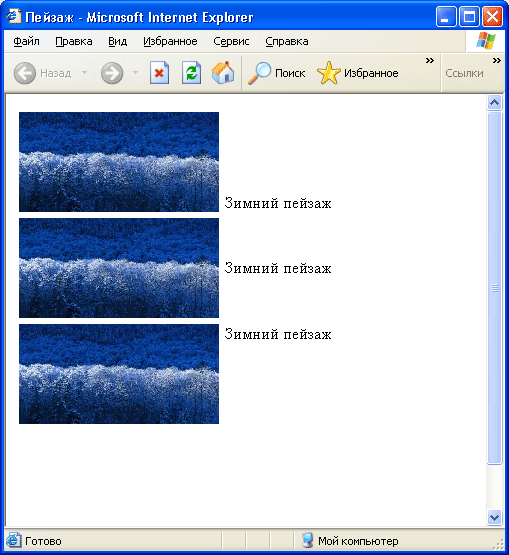
Task: Click the Мой компьютер zone icon in the status bar
Action: click(x=308, y=540)
